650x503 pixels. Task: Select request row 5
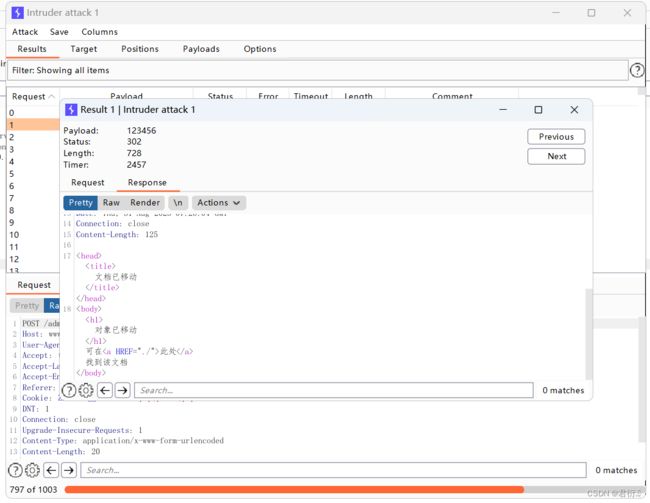[x=33, y=174]
